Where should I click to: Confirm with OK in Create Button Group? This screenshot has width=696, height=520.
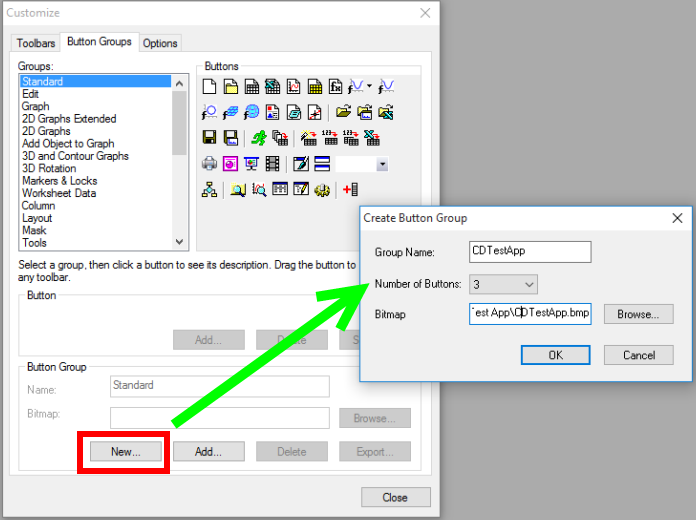click(555, 355)
